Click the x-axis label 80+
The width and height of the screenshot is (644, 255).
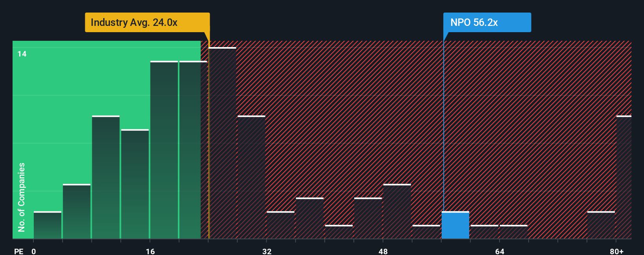(x=617, y=251)
